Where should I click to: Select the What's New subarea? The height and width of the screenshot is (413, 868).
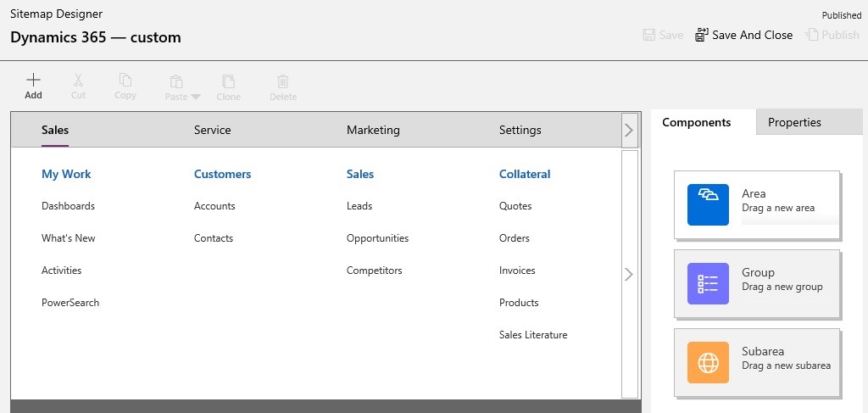point(68,238)
